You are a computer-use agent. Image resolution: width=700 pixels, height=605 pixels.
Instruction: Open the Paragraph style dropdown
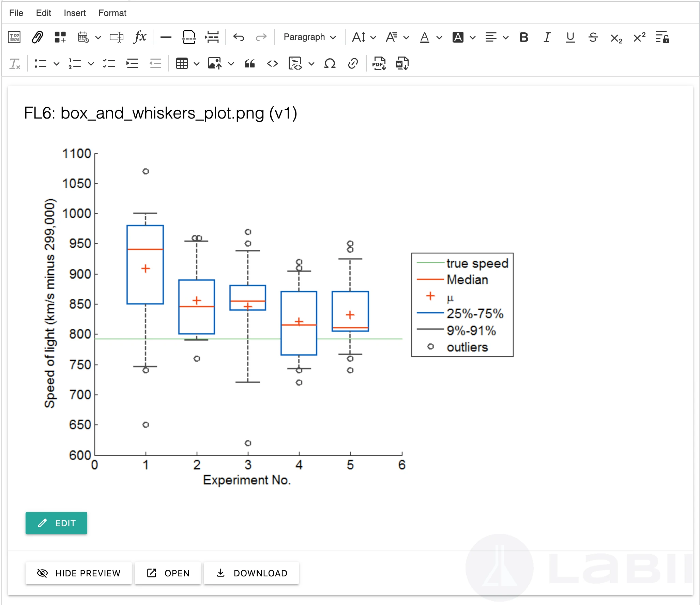309,37
